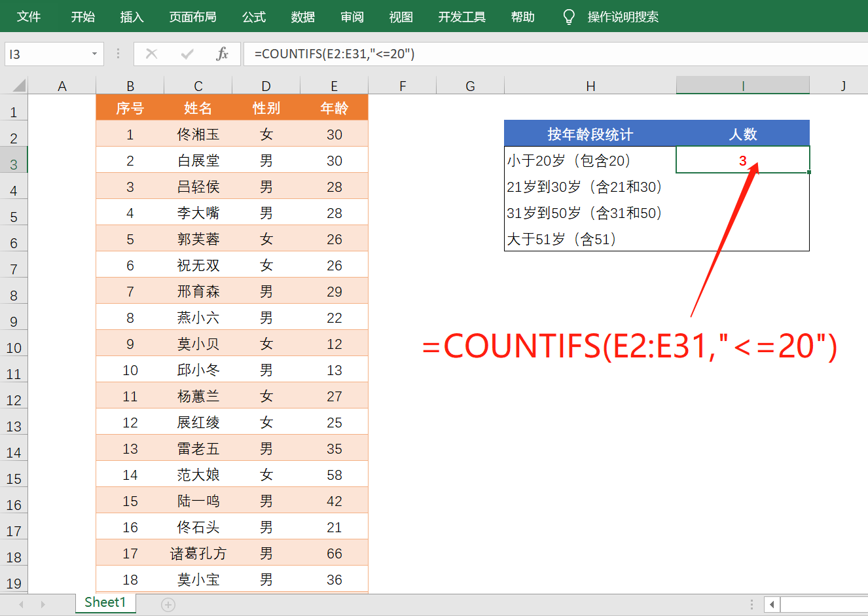Select row 3 header
Image resolution: width=868 pixels, height=616 pixels.
[14, 160]
